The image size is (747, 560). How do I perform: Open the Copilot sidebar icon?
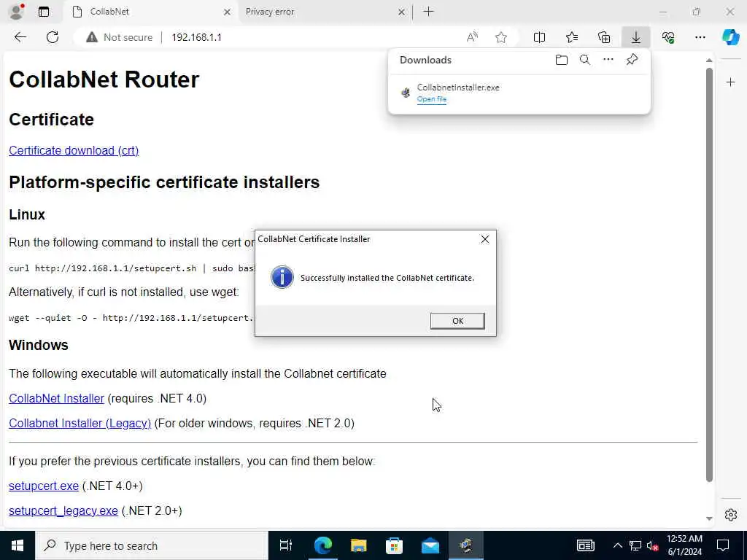pos(731,37)
